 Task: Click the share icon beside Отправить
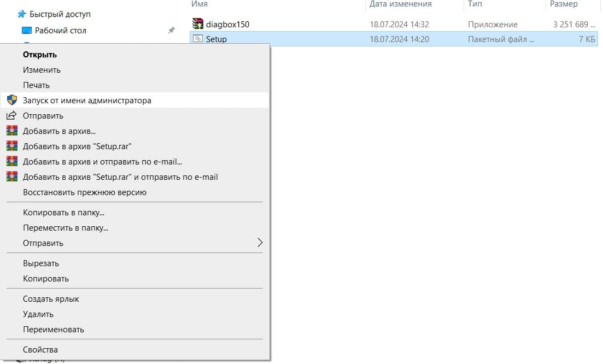coord(12,116)
